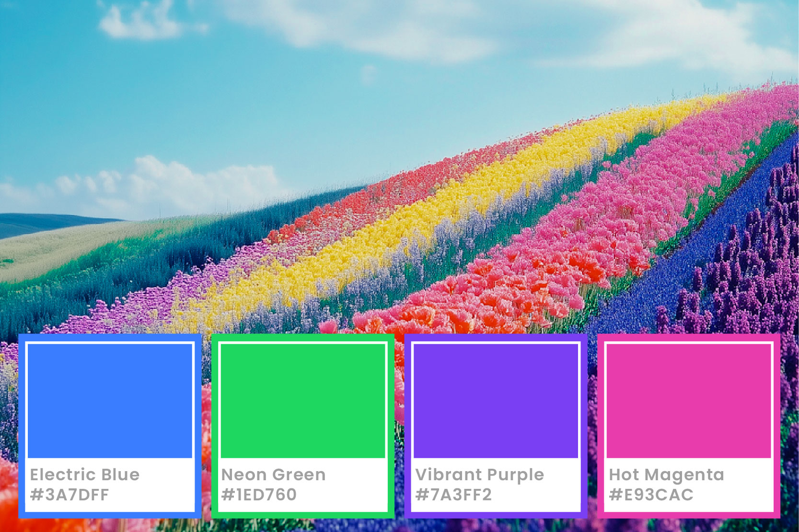
Task: Click the #7A3FF2 hex code
Action: pyautogui.click(x=453, y=495)
